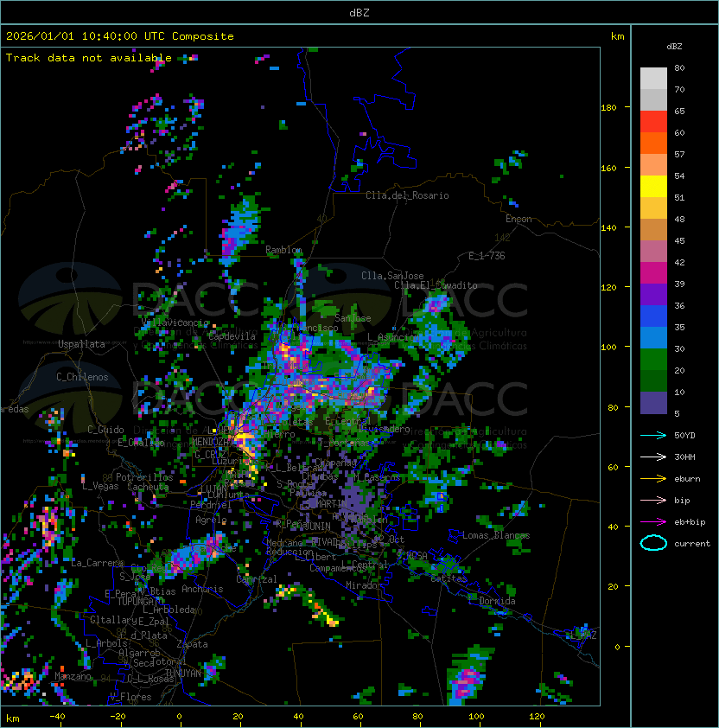Select the Clla.del_Rosario map label
The width and height of the screenshot is (719, 728).
407,195
